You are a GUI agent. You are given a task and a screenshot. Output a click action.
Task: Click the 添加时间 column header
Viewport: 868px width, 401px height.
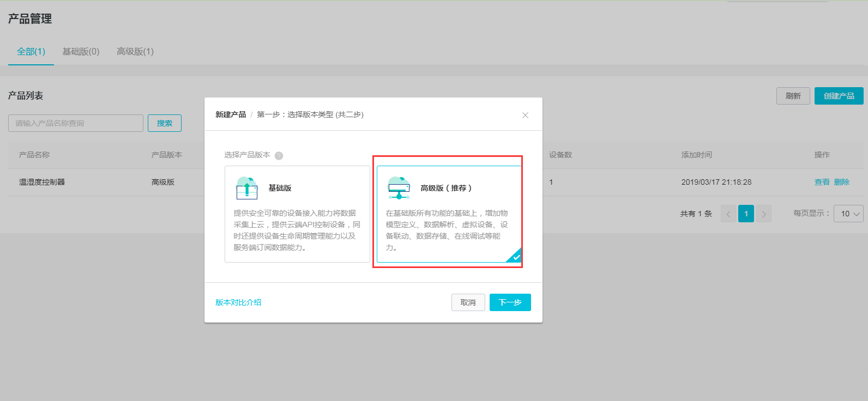697,155
